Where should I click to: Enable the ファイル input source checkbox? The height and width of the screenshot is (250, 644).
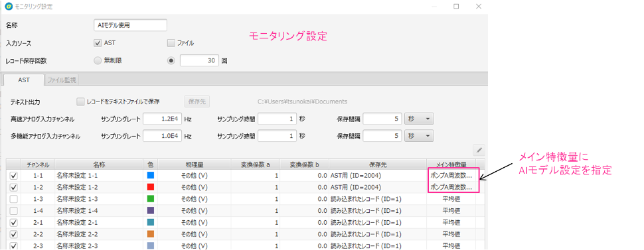171,42
